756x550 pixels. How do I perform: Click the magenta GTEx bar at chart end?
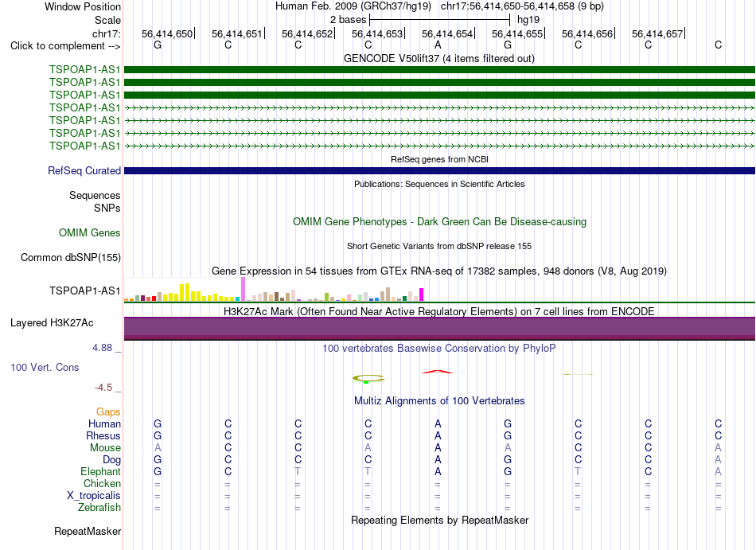pyautogui.click(x=422, y=295)
